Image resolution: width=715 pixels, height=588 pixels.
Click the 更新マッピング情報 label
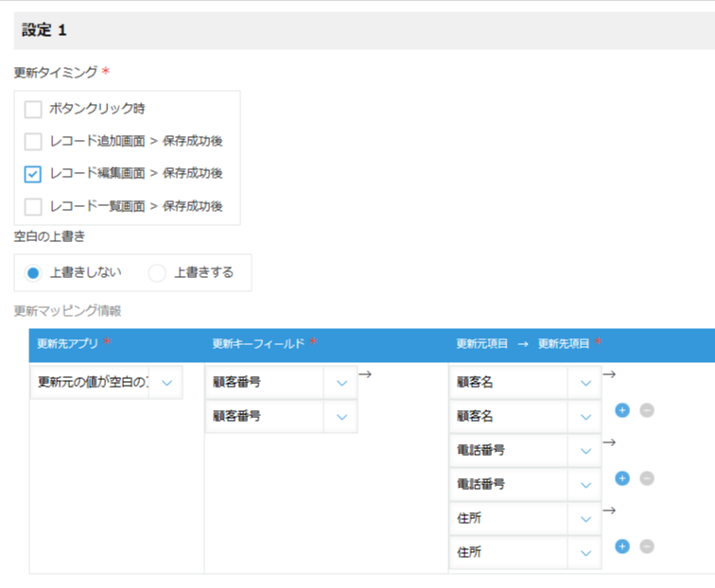(67, 311)
